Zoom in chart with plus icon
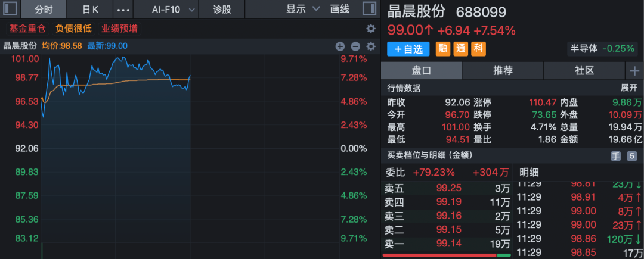The height and width of the screenshot is (259, 644). [340, 46]
